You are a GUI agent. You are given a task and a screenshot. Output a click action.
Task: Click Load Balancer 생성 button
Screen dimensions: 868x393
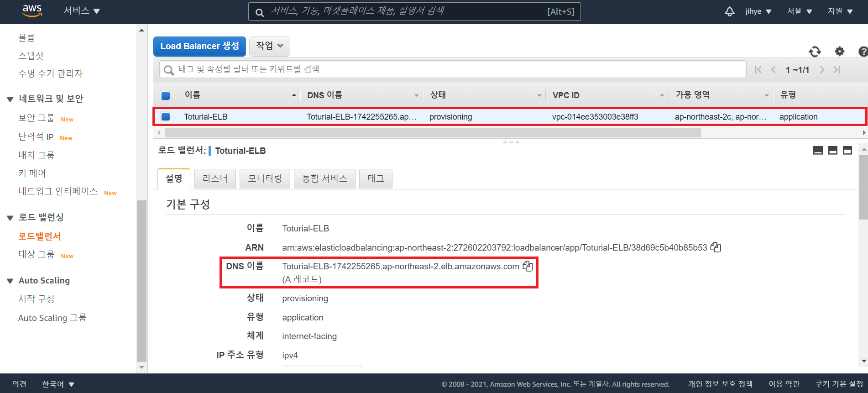[x=199, y=46]
